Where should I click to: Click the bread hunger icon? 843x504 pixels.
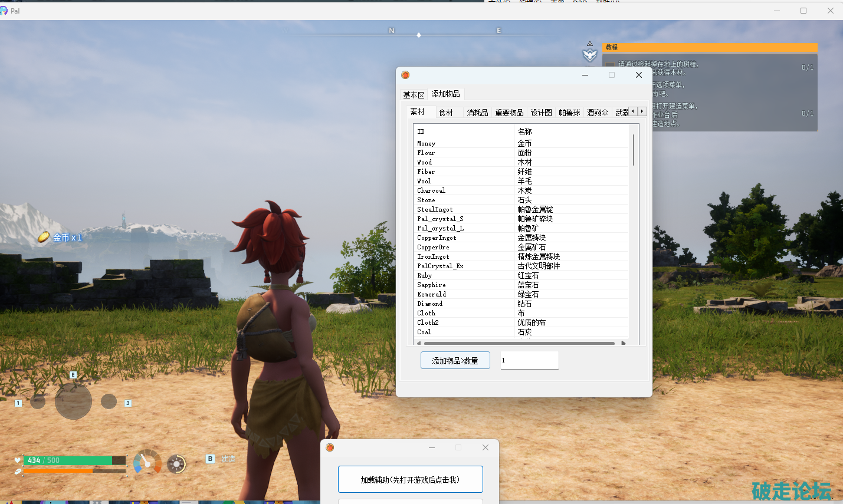[18, 471]
